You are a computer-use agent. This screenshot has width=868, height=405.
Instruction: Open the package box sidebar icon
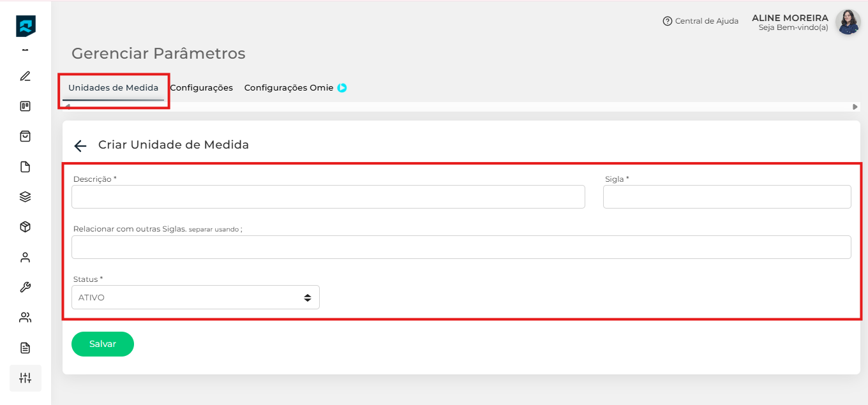(x=25, y=227)
